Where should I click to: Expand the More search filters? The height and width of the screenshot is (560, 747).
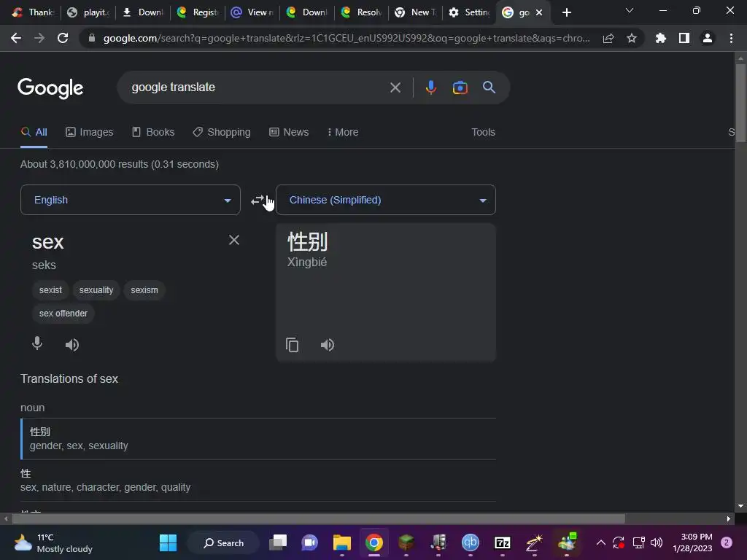pos(343,132)
